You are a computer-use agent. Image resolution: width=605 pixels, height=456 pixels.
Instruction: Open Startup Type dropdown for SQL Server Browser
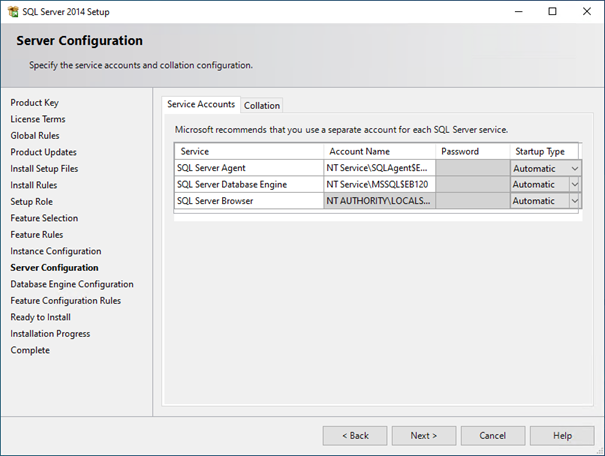[x=575, y=201]
